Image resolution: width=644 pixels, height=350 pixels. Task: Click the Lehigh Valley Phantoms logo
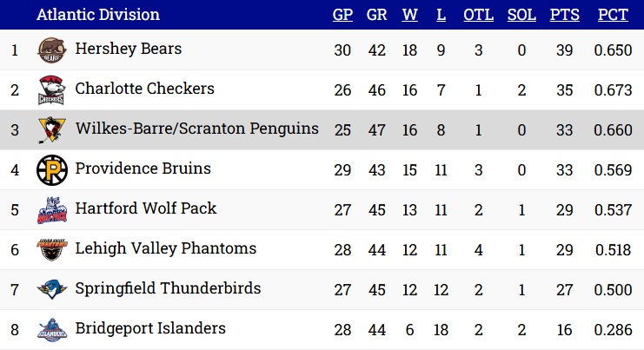(52, 249)
